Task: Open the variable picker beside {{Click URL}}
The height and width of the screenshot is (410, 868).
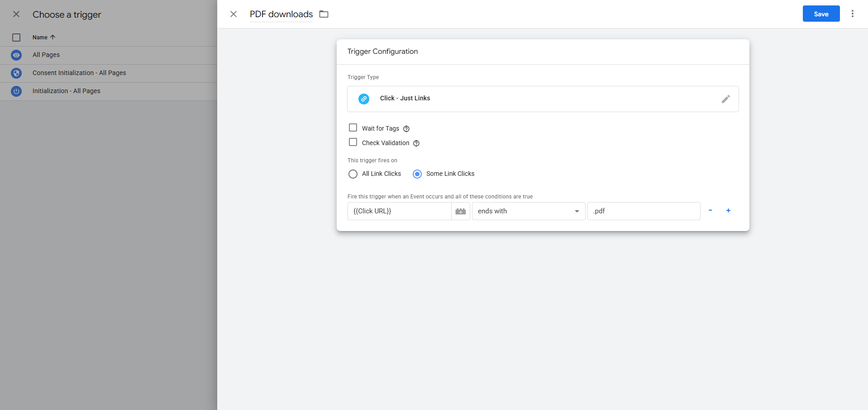Action: [x=460, y=211]
